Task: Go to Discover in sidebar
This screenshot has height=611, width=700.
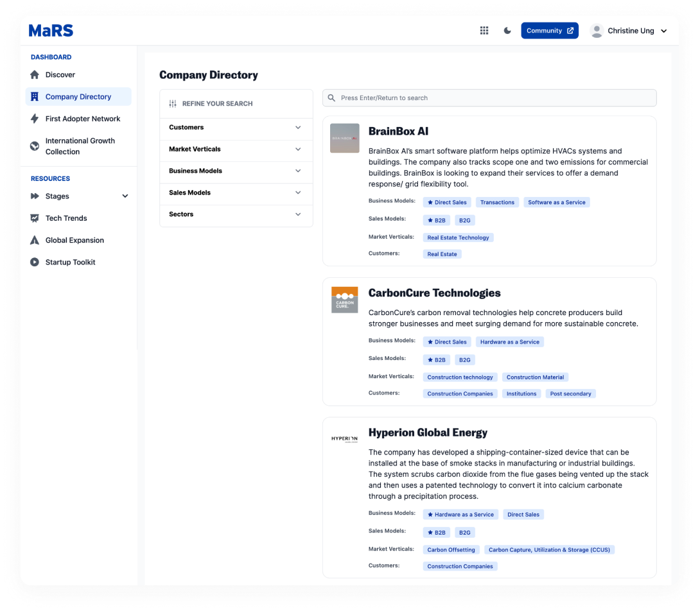Action: pos(78,74)
